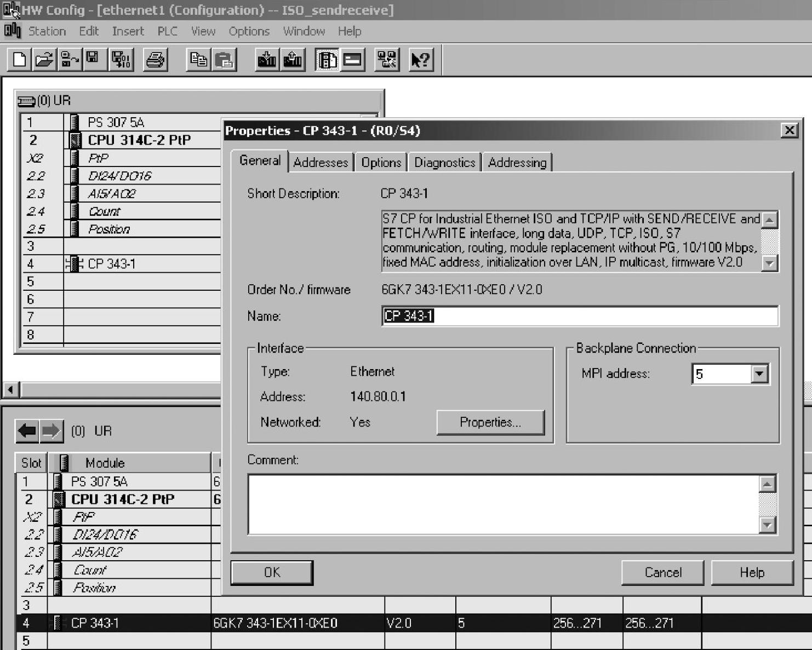
Task: Select the Count row in the rack
Action: tap(121, 211)
